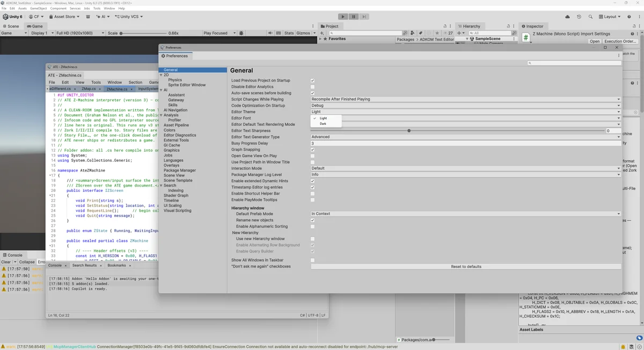Click the Stats button in Game view
Screen dimensions: 644x350
pyautogui.click(x=289, y=33)
